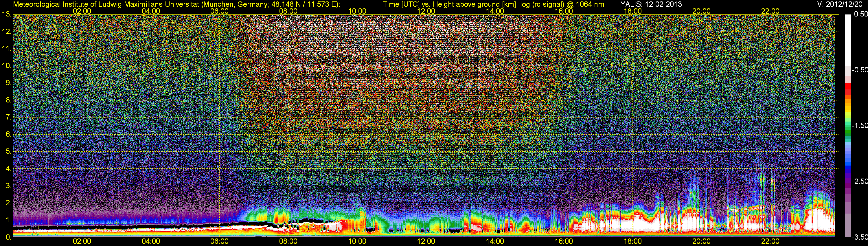Click the 10 km height axis label
Screen dimensions: 868x246
[6, 66]
